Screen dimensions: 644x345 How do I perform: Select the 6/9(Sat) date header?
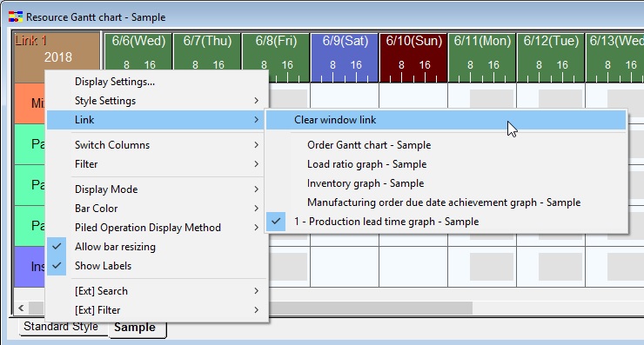pos(345,57)
